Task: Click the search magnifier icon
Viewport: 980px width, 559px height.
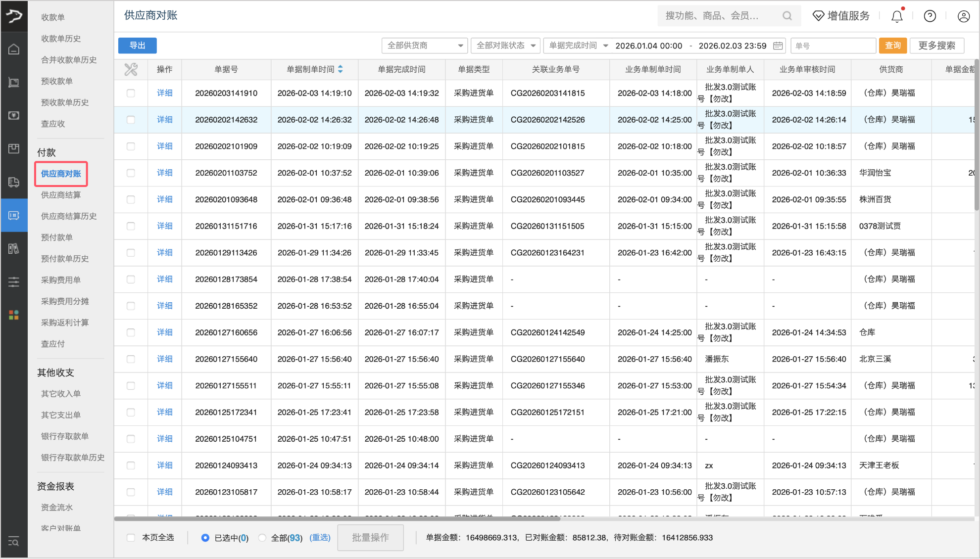Action: 787,16
